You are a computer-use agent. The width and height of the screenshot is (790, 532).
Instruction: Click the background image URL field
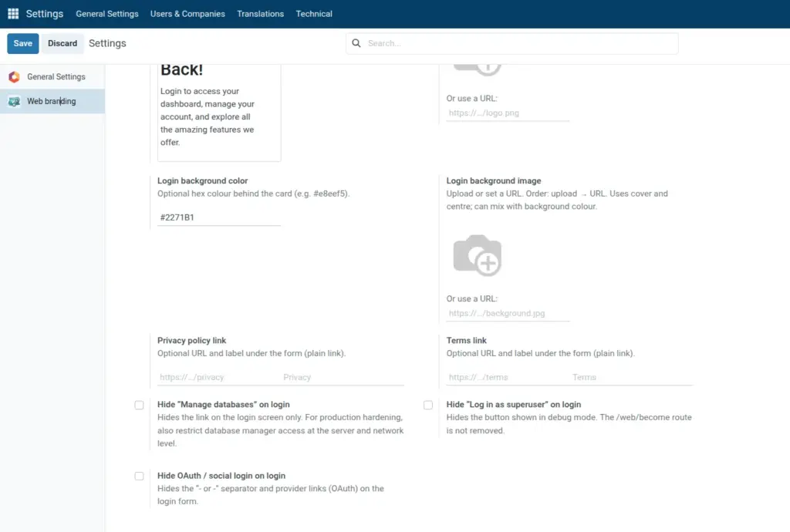pyautogui.click(x=508, y=313)
